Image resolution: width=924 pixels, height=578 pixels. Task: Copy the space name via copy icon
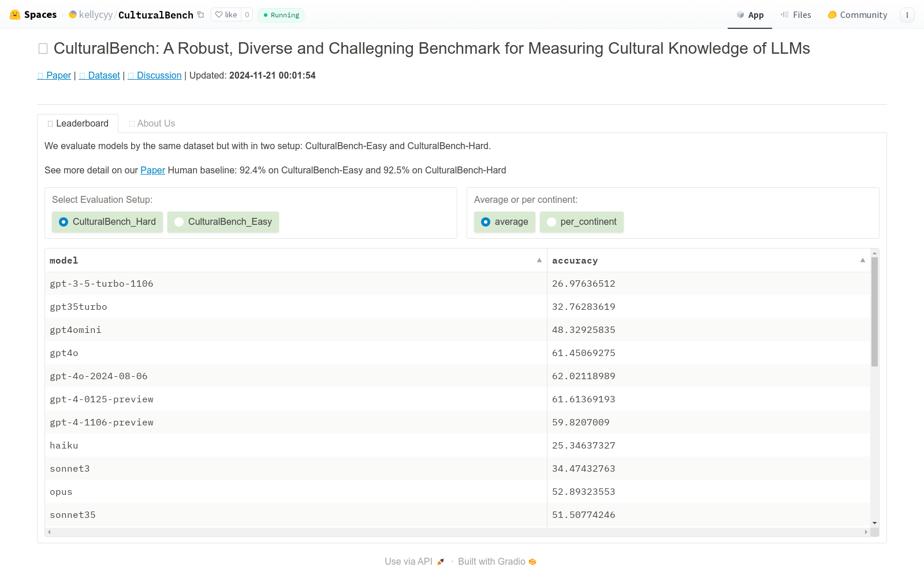click(200, 14)
